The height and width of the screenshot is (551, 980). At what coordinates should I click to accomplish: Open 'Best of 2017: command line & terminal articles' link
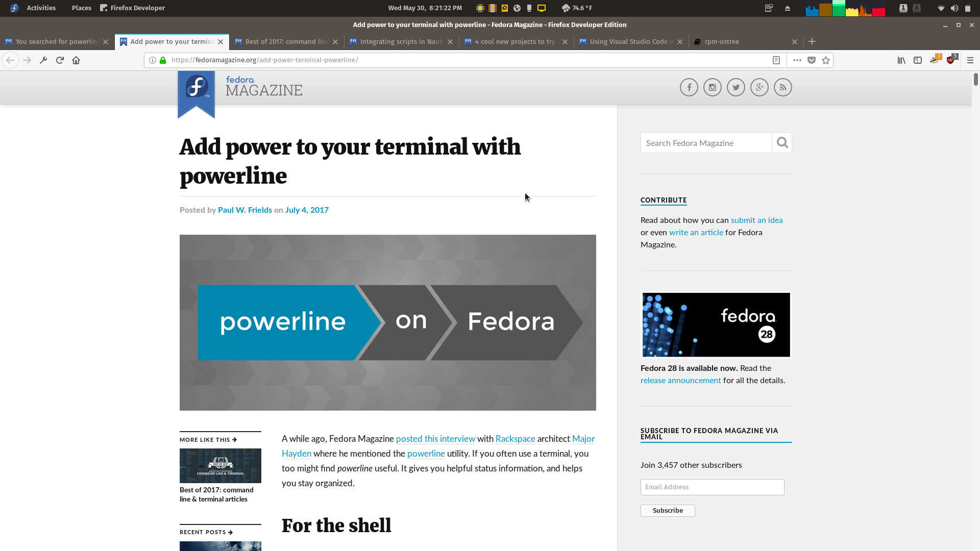(x=216, y=494)
